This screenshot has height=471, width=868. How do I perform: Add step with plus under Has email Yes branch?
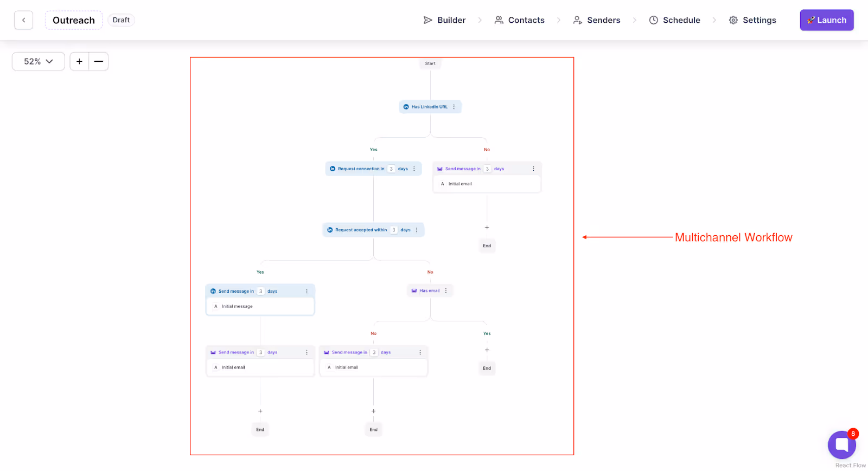click(x=487, y=350)
